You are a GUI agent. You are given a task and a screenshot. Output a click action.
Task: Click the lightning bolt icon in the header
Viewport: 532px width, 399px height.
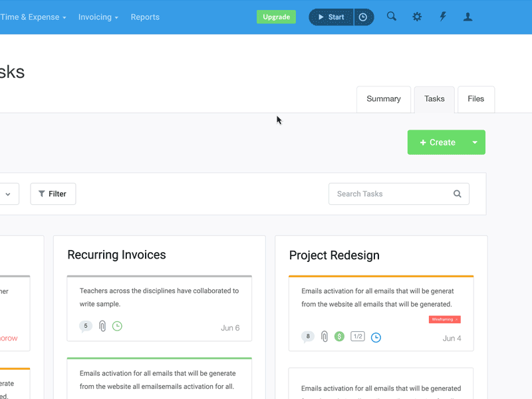tap(442, 16)
